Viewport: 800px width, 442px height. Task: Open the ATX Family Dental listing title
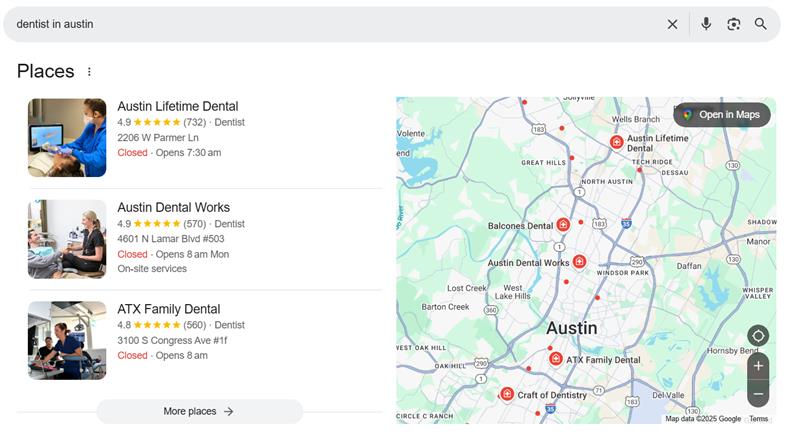point(169,309)
